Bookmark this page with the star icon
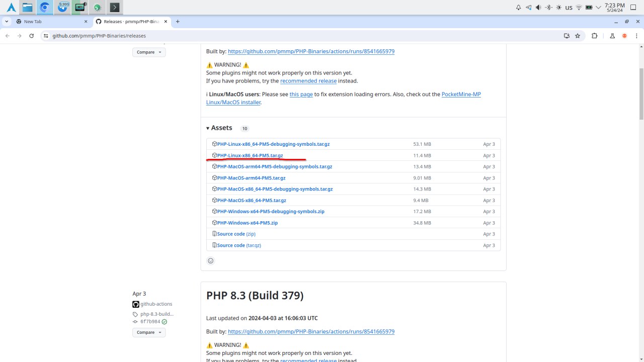 click(578, 36)
